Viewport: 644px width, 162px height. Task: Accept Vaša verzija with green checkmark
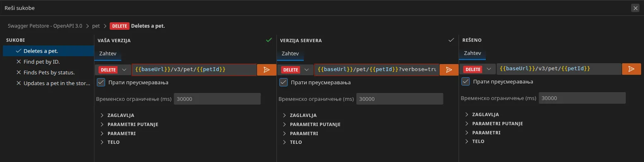click(x=269, y=40)
